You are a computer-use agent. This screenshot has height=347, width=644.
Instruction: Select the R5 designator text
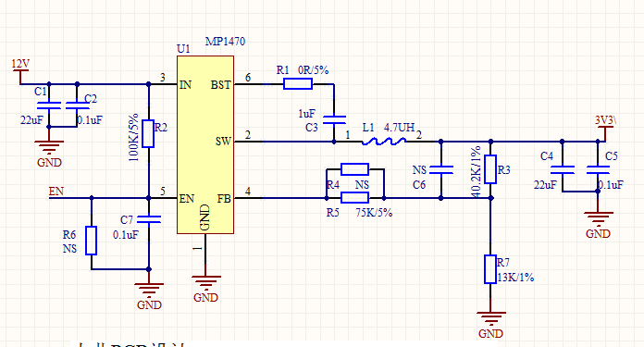333,213
